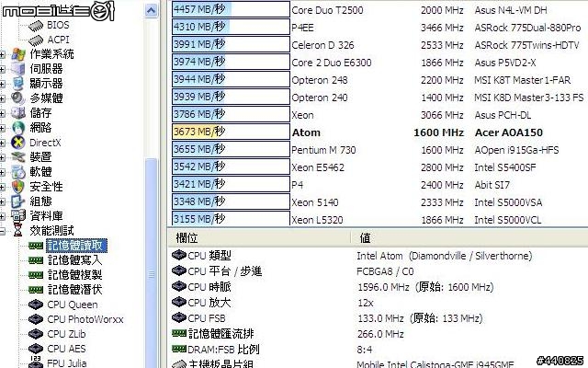Click the CPU Queen chip icon

(36, 305)
